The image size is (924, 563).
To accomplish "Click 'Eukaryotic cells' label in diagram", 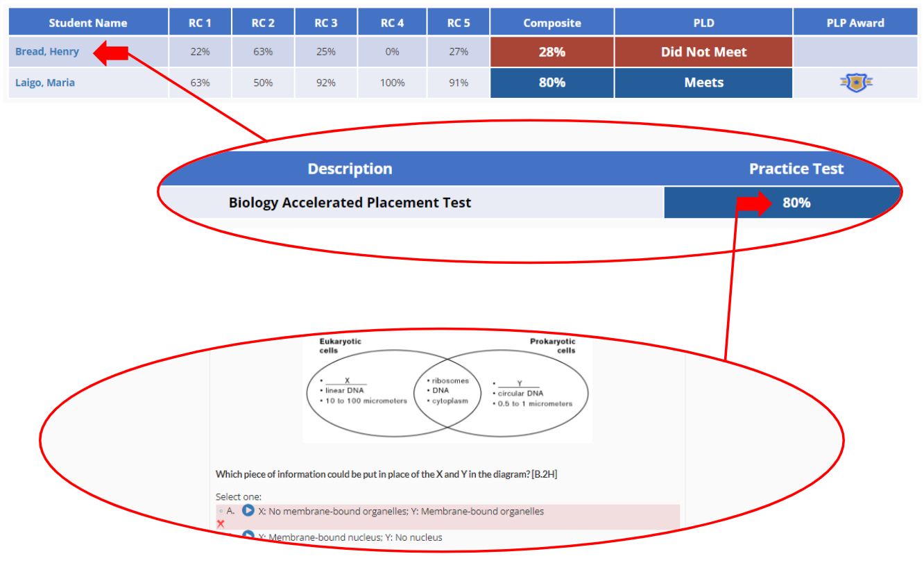I will tap(340, 346).
